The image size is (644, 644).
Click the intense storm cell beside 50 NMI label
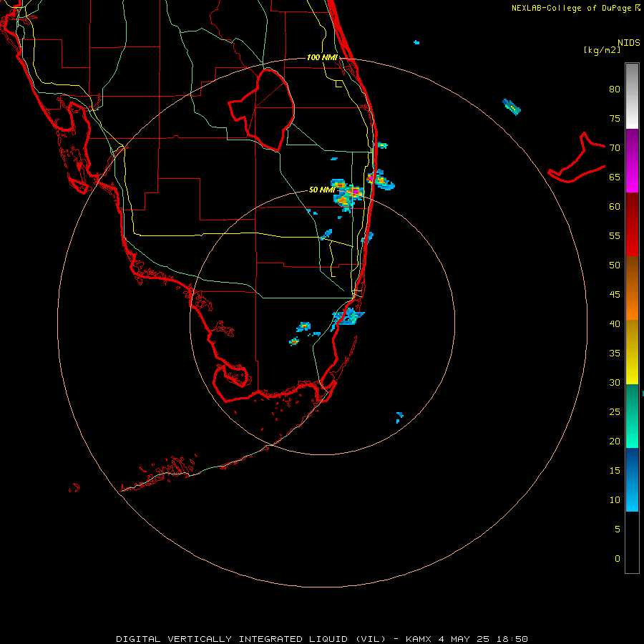[x=347, y=194]
